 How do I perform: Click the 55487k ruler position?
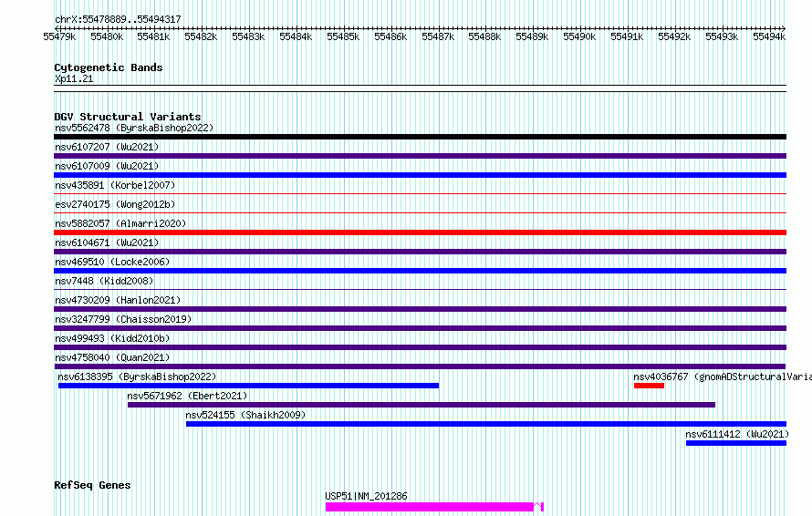coord(438,36)
